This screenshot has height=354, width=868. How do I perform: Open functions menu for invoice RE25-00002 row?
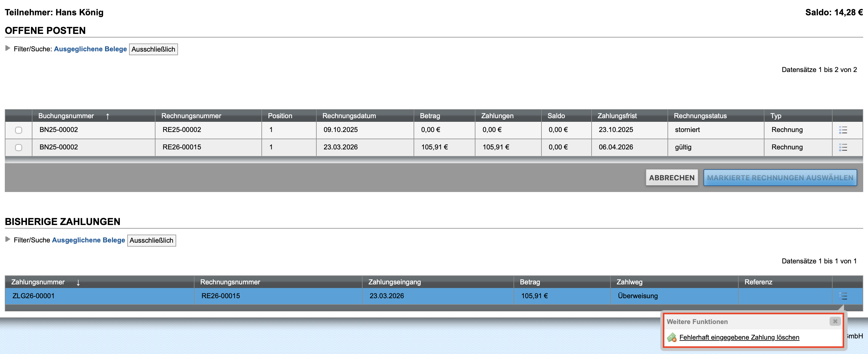pyautogui.click(x=843, y=130)
